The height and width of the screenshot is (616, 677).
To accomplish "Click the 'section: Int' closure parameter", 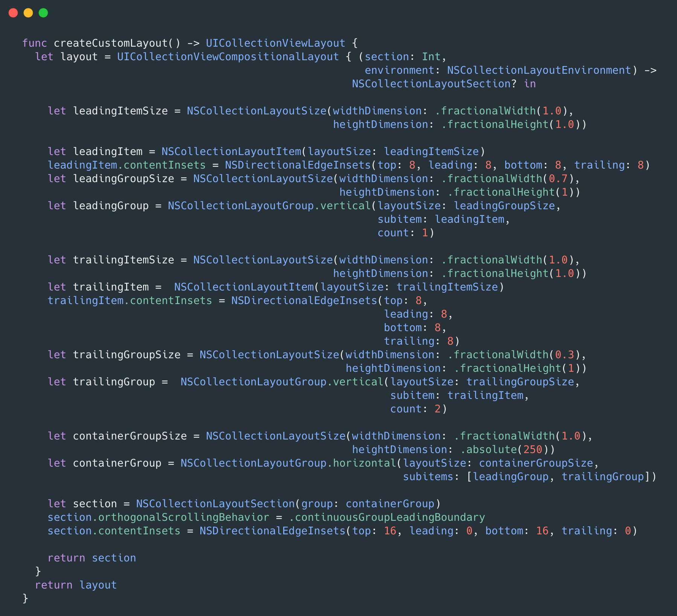I will 403,57.
